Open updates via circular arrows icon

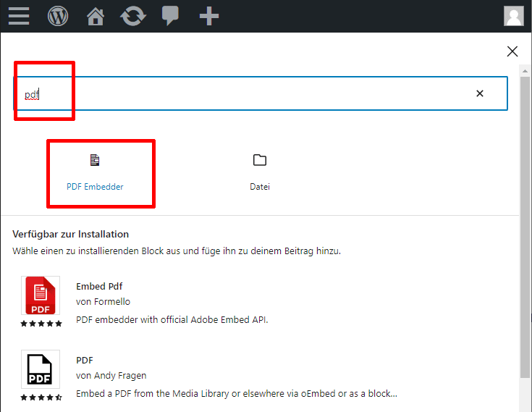pos(133,16)
